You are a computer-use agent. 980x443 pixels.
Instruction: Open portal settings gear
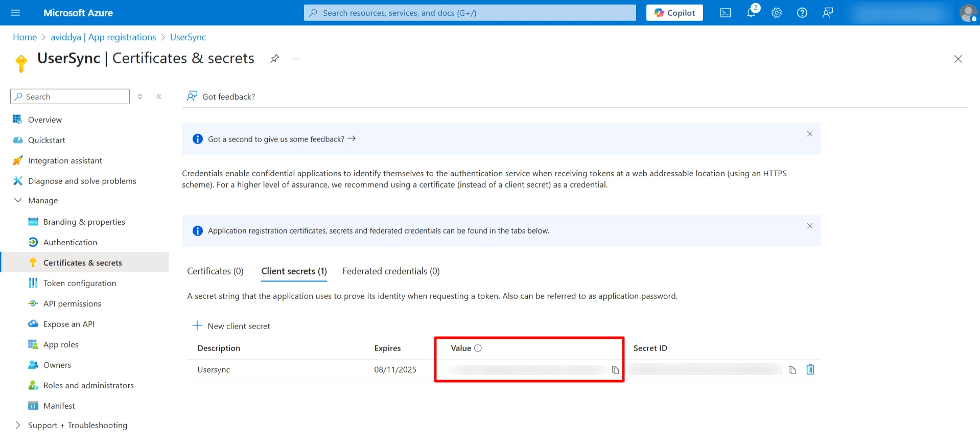777,13
